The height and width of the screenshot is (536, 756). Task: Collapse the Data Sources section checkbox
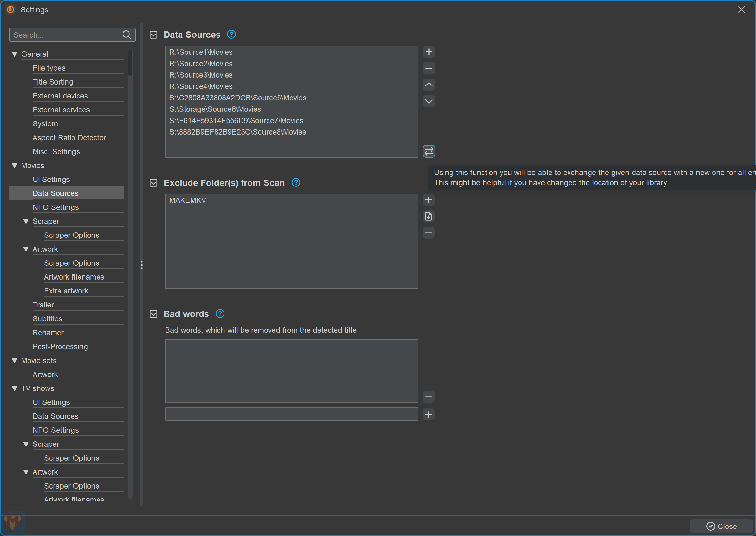pyautogui.click(x=154, y=35)
